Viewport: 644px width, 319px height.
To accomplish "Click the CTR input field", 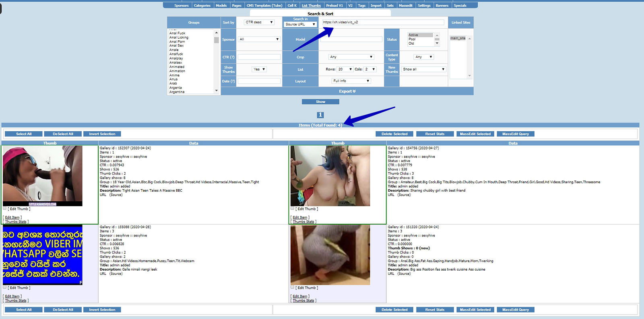I will (259, 57).
